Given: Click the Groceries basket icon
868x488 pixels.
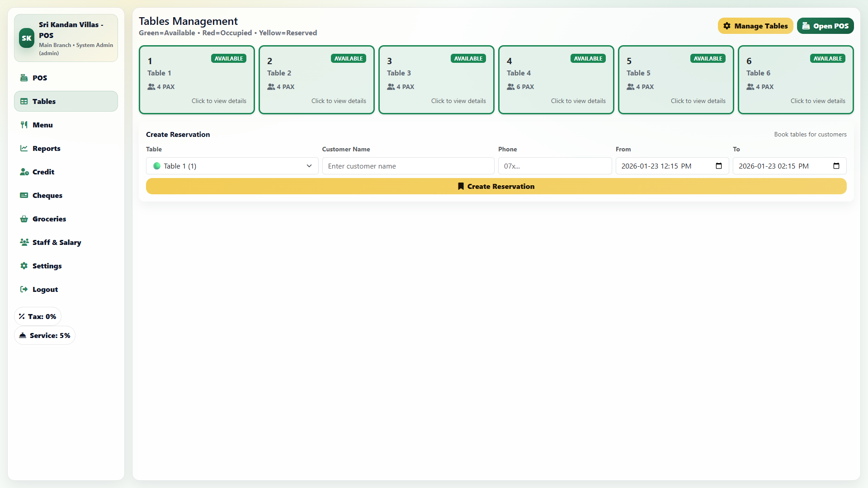Looking at the screenshot, I should coord(24,219).
